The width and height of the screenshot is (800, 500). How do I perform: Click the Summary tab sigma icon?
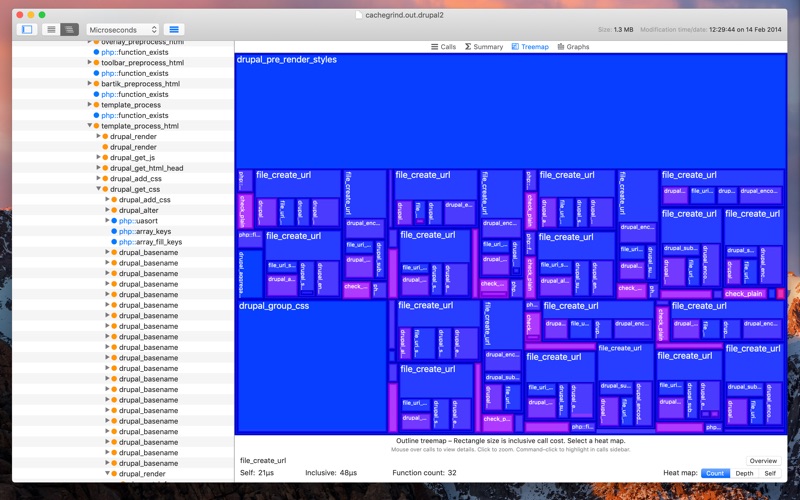coord(468,46)
